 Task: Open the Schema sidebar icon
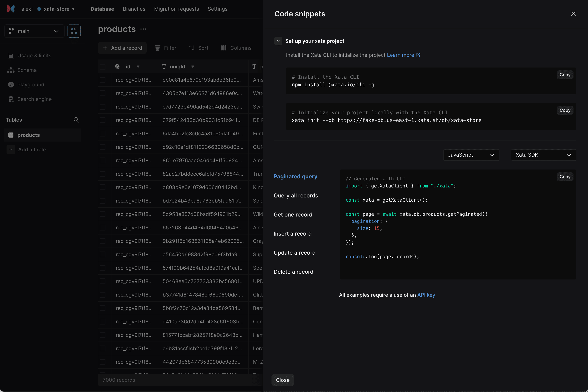[11, 70]
